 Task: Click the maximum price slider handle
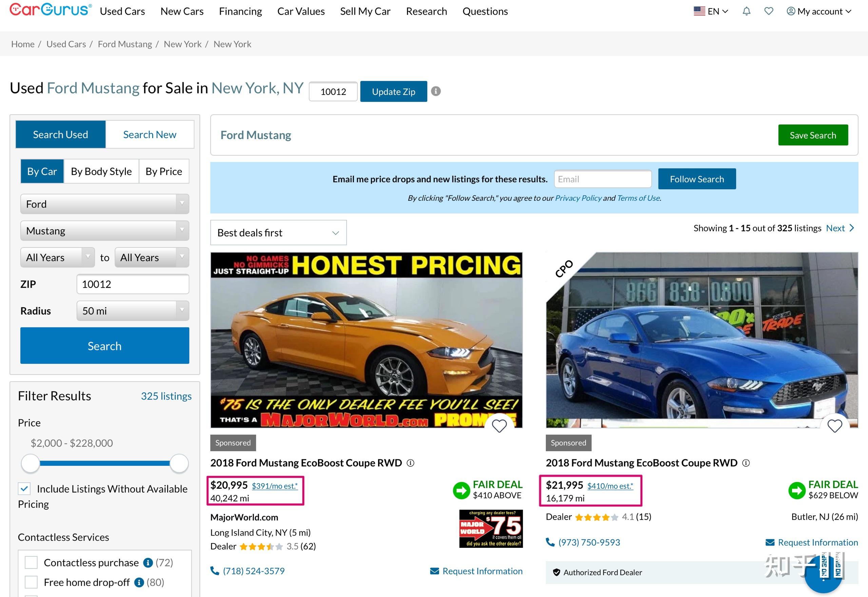pyautogui.click(x=179, y=463)
